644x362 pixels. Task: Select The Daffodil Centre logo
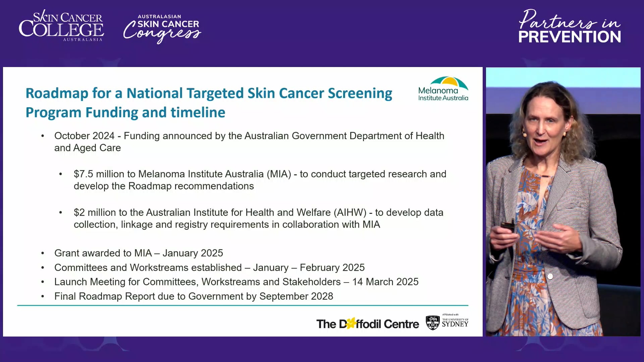367,323
